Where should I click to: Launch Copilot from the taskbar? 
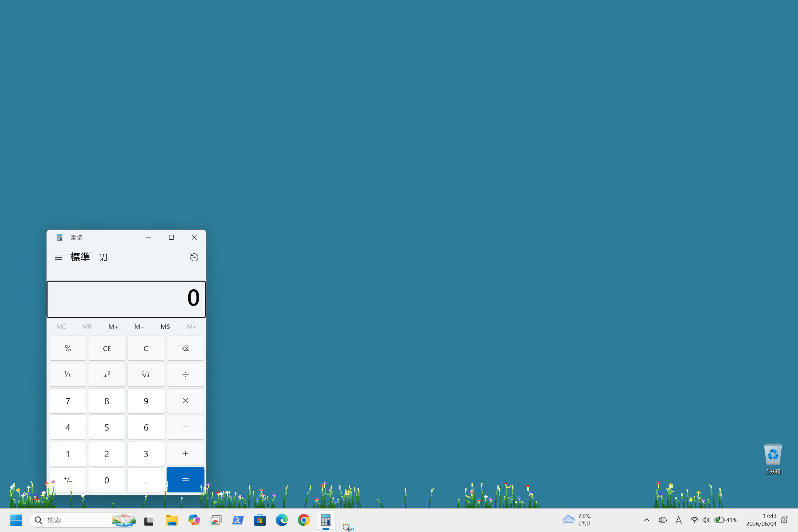pyautogui.click(x=194, y=520)
